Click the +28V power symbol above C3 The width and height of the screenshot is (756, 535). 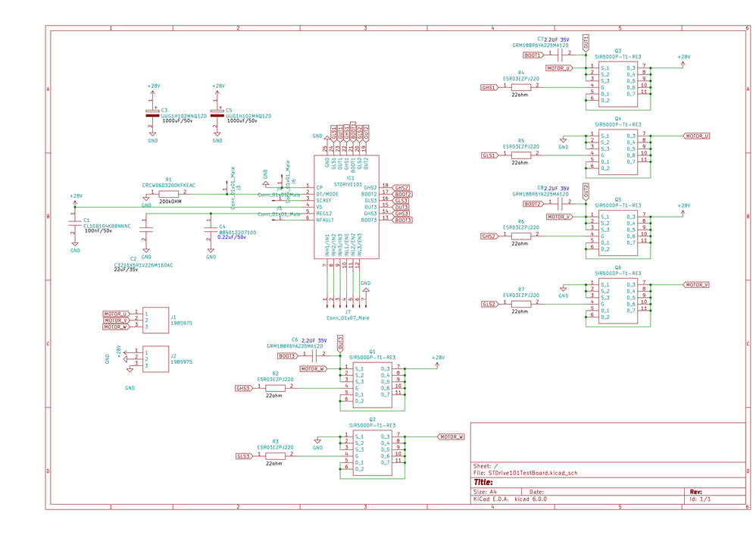coord(153,89)
